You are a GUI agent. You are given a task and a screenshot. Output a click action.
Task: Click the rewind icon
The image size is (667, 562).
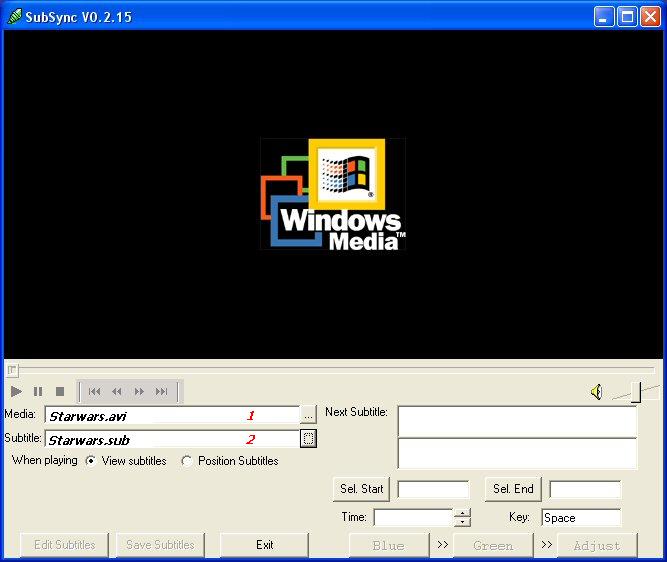117,391
